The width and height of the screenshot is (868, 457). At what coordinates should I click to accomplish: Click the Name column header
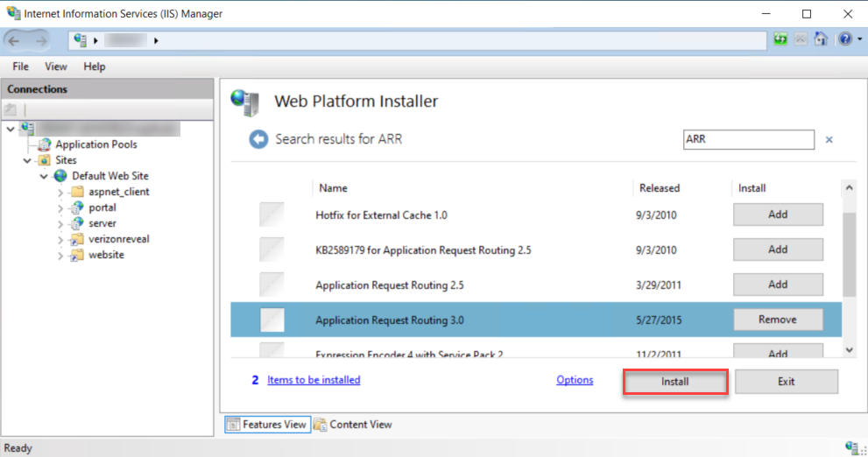333,188
